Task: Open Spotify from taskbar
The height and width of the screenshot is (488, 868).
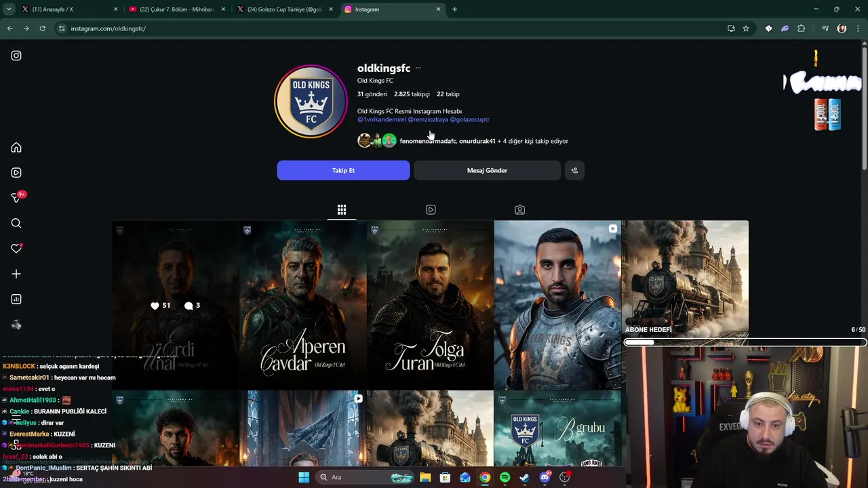Action: point(505,477)
